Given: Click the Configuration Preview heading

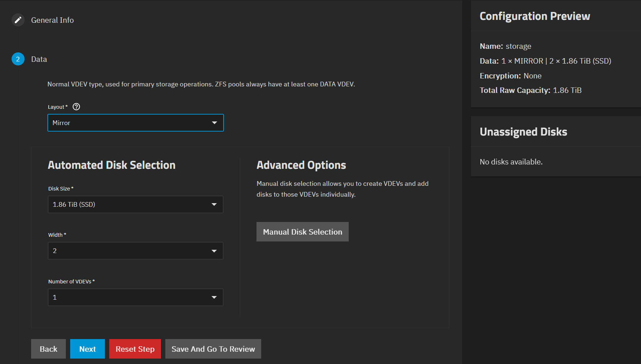Looking at the screenshot, I should (x=535, y=16).
